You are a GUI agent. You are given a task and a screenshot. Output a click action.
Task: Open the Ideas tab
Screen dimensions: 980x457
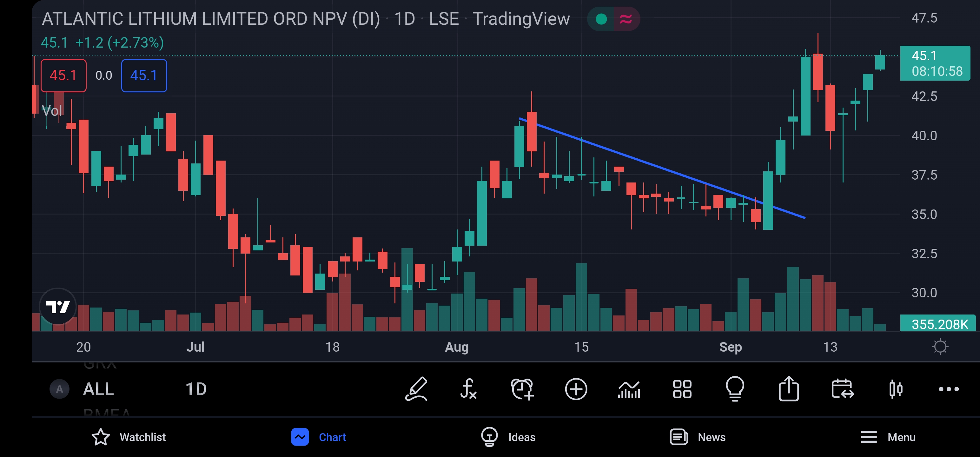pos(508,437)
